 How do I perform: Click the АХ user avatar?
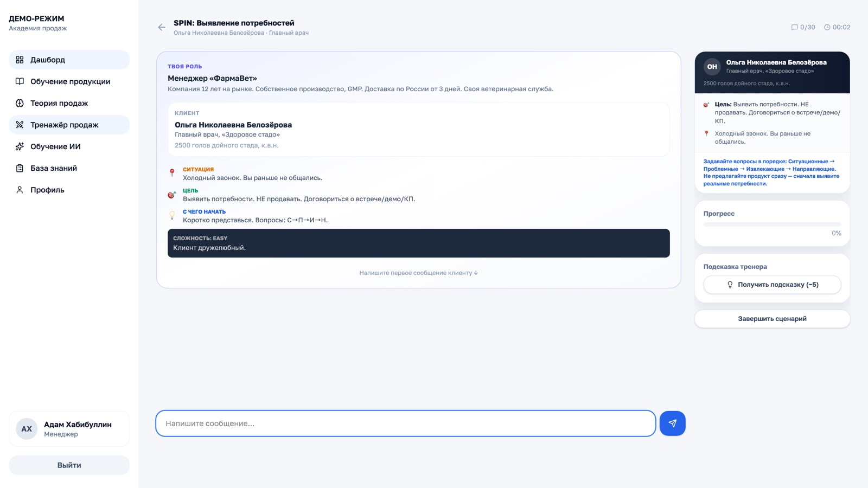click(x=27, y=429)
